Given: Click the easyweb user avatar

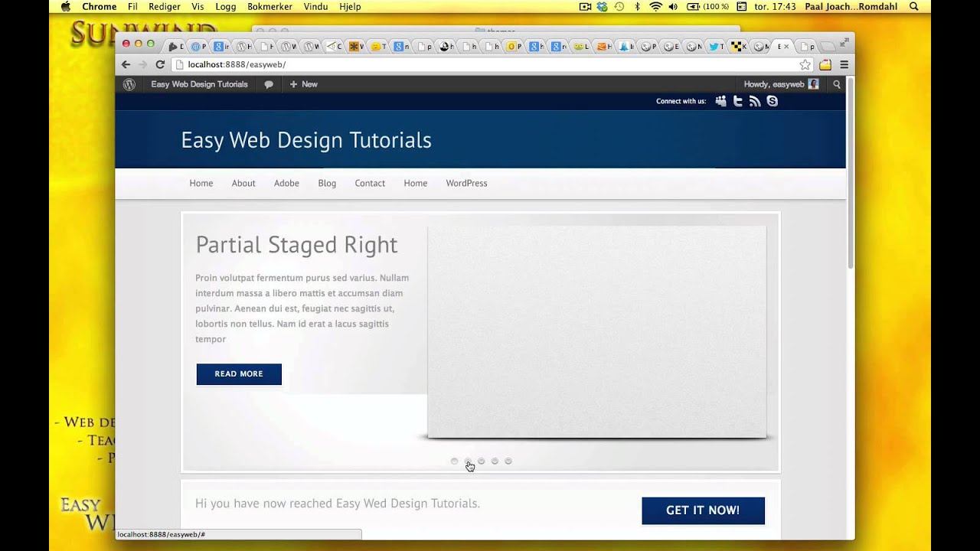Looking at the screenshot, I should (x=813, y=84).
